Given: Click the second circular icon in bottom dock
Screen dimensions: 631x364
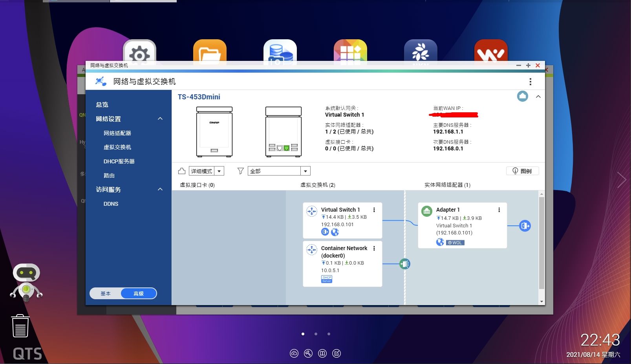Looking at the screenshot, I should tap(308, 353).
